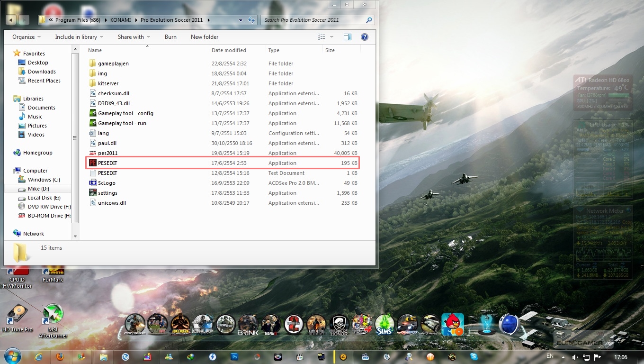This screenshot has height=364, width=644.
Task: Open Explorer Help with the question mark icon
Action: [x=365, y=37]
